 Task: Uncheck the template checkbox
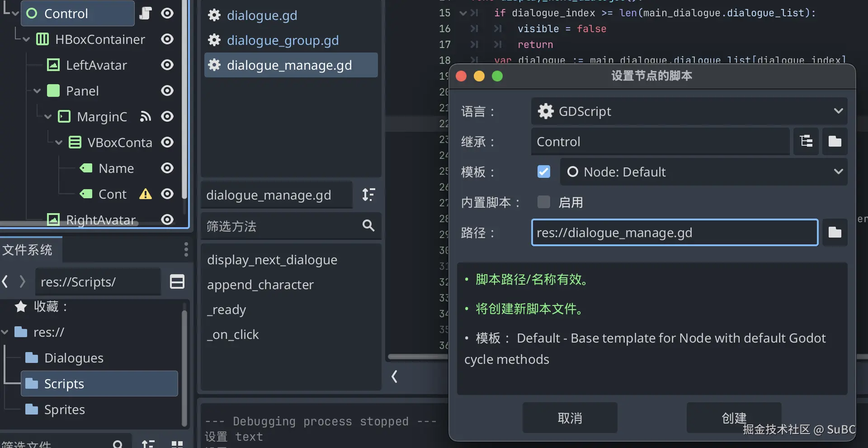pyautogui.click(x=543, y=172)
